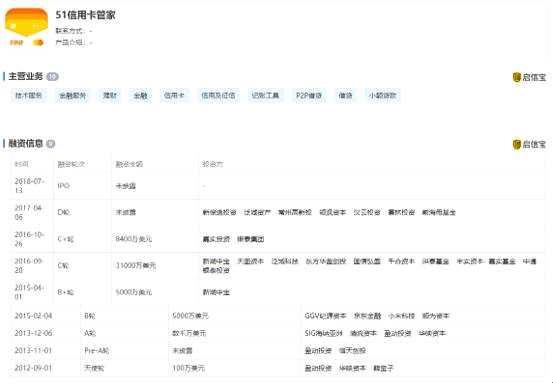Open investor 嘉实基金 in C轮 row

click(x=502, y=261)
